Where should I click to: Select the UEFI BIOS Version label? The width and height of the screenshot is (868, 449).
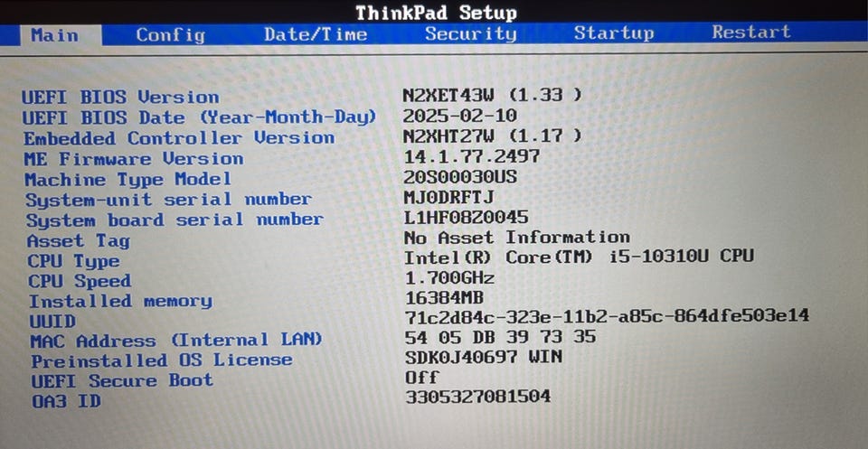pyautogui.click(x=120, y=98)
